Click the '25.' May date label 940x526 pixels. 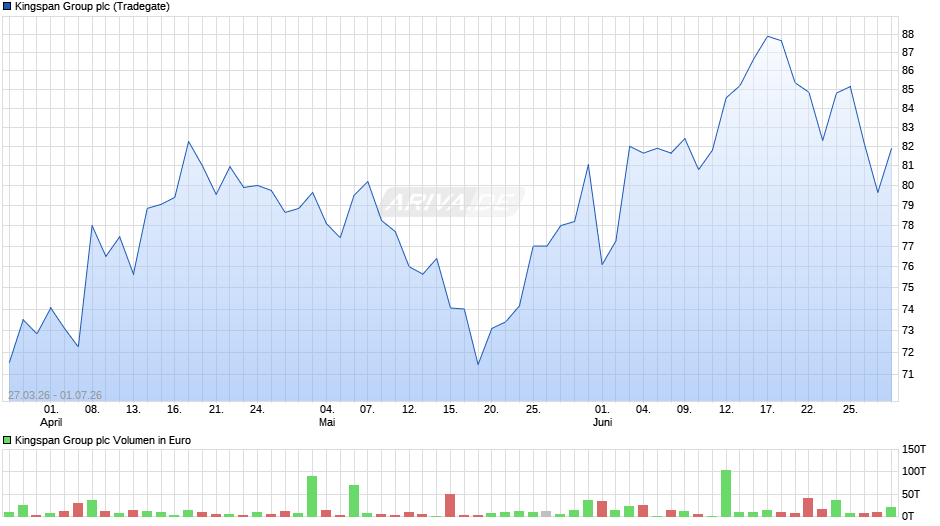point(533,410)
